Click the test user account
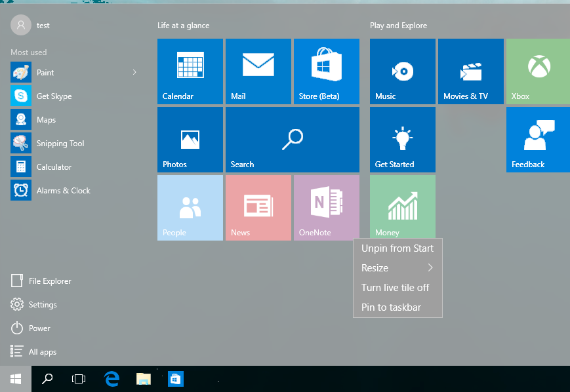 pyautogui.click(x=30, y=25)
